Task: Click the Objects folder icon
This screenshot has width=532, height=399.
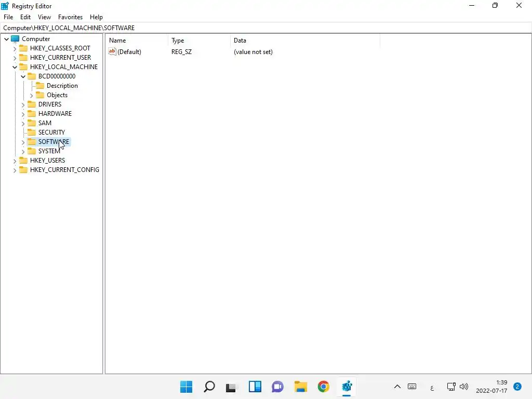Action: tap(40, 95)
